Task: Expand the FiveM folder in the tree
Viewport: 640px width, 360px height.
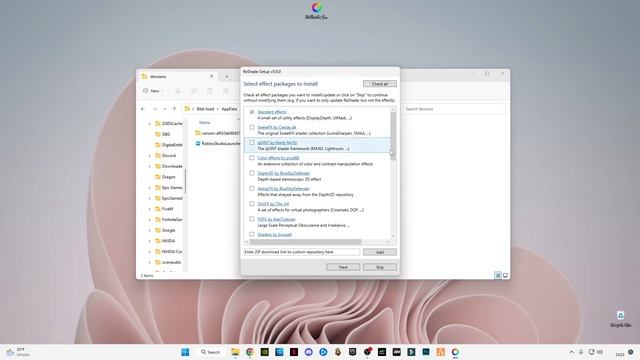Action: click(149, 209)
